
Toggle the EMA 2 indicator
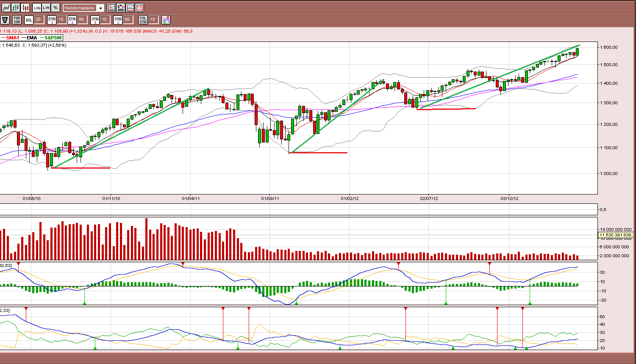tap(72, 19)
